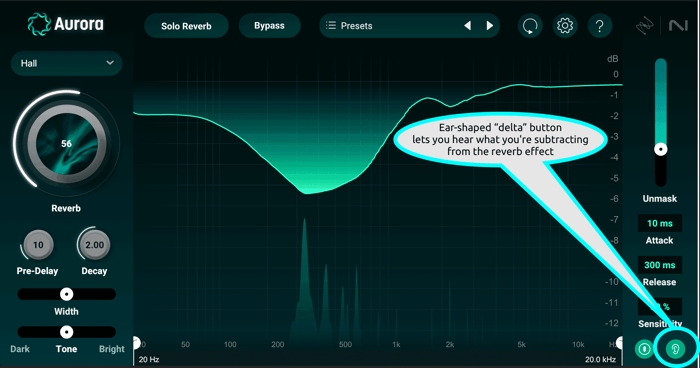Toggle the Solo Reverb button
Viewport: 700px width, 368px height.
186,26
